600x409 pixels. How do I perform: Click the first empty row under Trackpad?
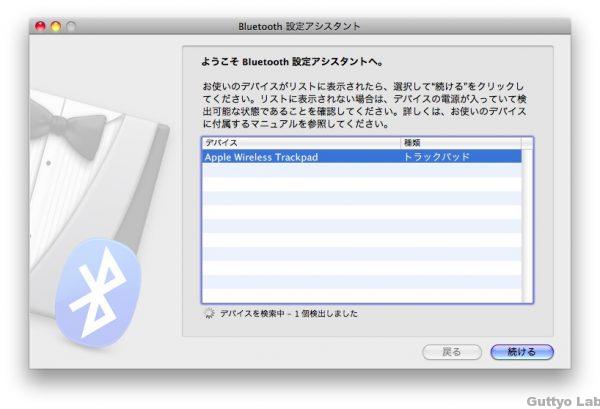click(360, 171)
